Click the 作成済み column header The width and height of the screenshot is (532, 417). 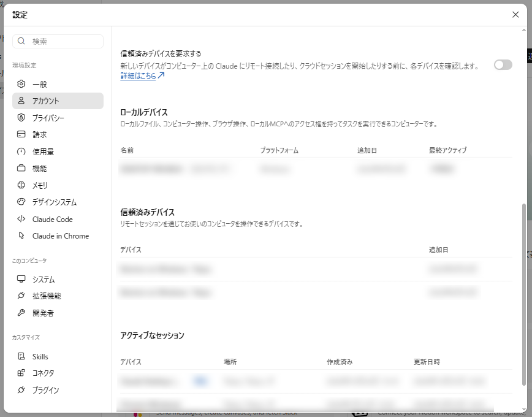pos(340,362)
